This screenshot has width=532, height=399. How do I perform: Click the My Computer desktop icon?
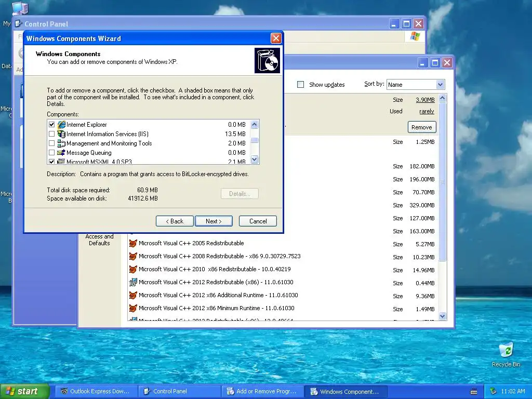coord(20,8)
